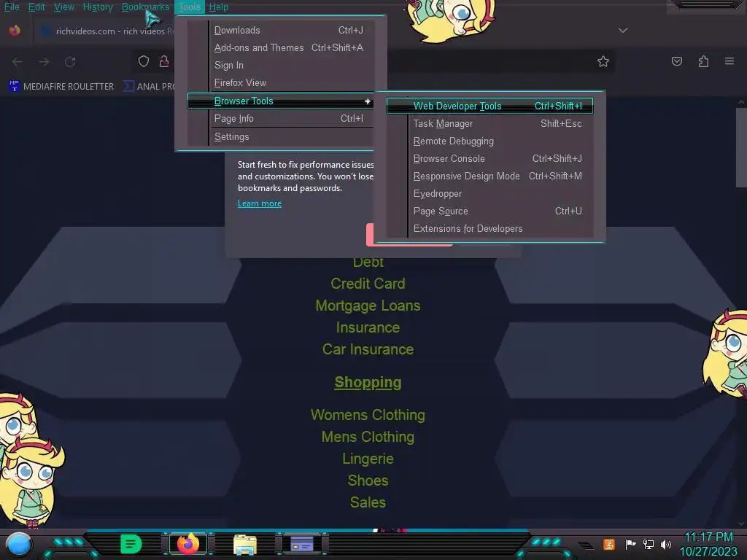Open the Edit menu
Viewport: 747px width, 560px height.
36,7
